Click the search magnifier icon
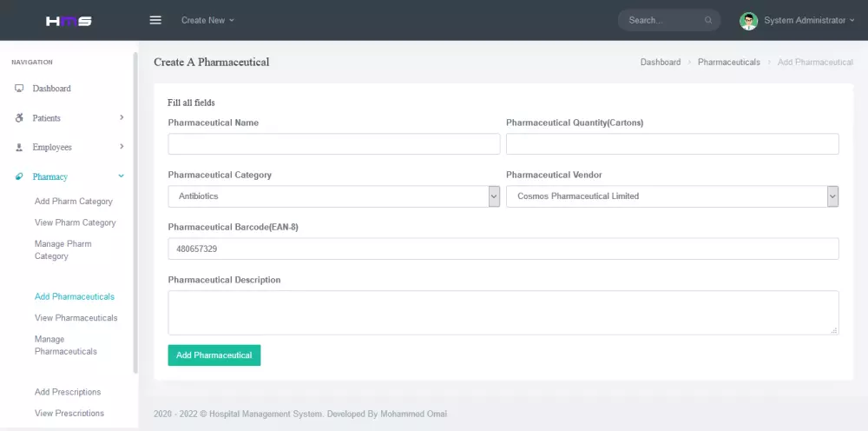Screen dimensions: 868x431 tap(708, 20)
